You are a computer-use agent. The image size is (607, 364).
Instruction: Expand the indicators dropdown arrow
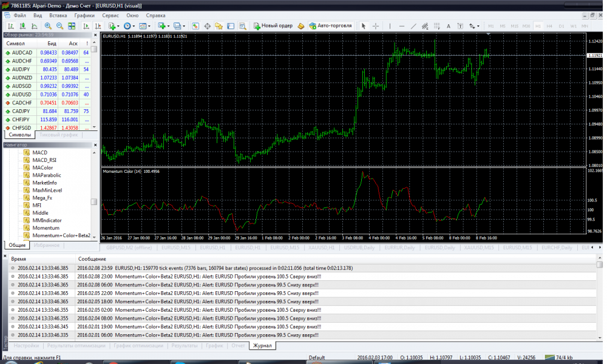[118, 26]
